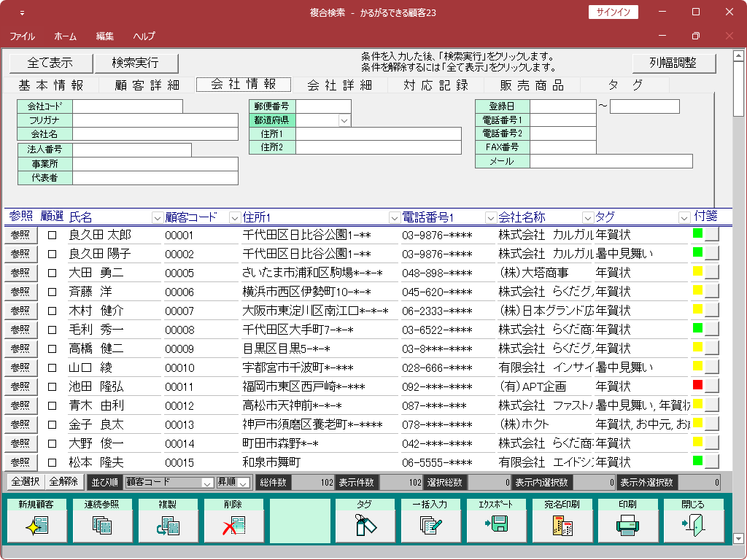The width and height of the screenshot is (747, 560).
Task: Click into the 住所1 search input field
Action: click(x=379, y=134)
